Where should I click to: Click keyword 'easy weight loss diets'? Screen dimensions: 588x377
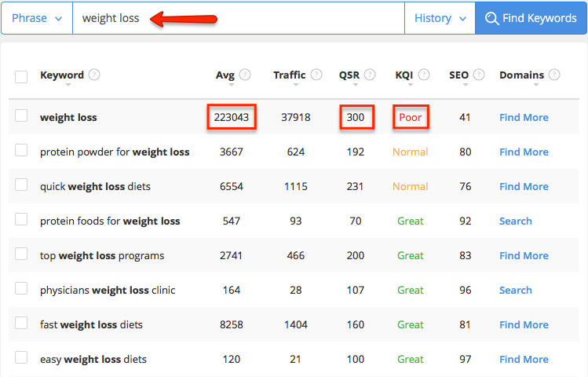click(93, 359)
